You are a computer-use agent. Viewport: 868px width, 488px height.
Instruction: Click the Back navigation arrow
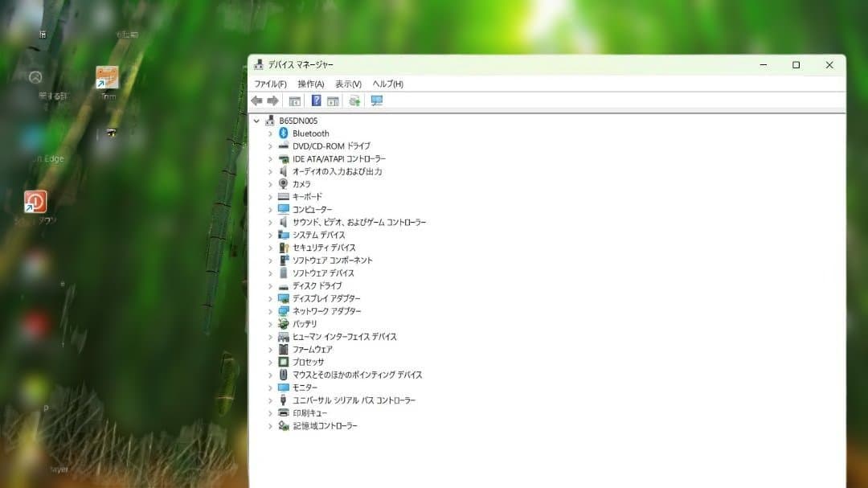click(257, 100)
